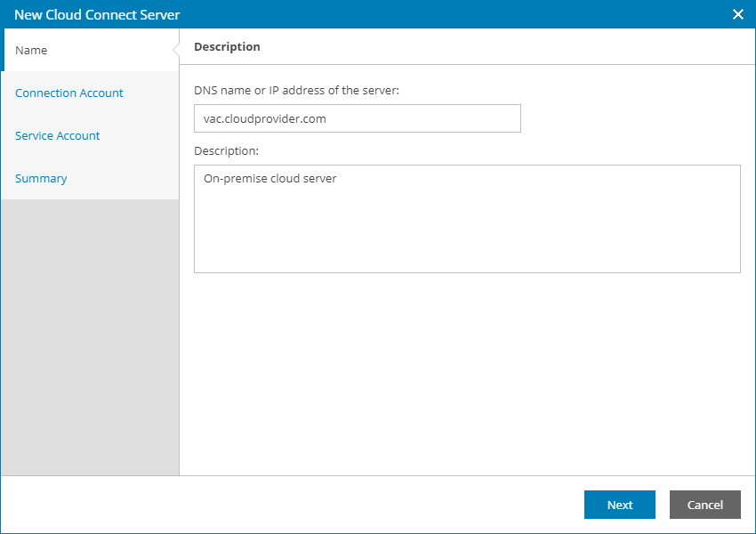Click the vac.cloudprovider.com text in DNS field
This screenshot has width=756, height=534.
click(266, 118)
